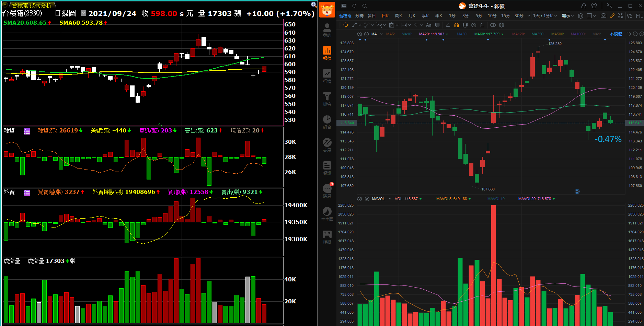Toggle MA120 line visibility

(x=518, y=34)
